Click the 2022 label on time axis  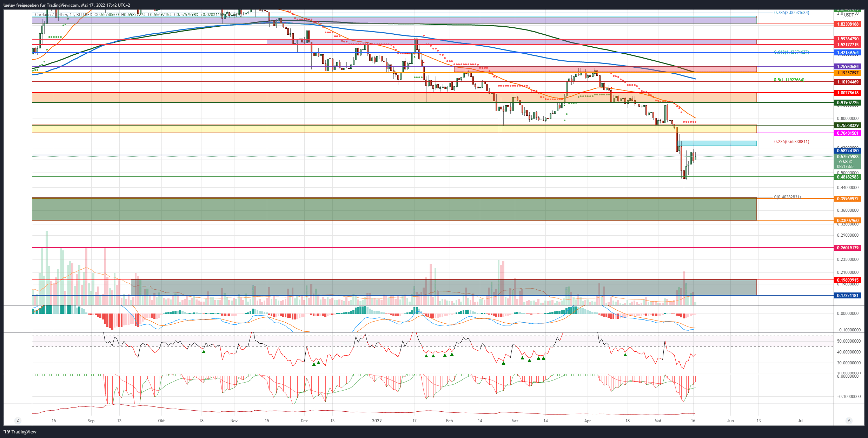[x=377, y=421]
